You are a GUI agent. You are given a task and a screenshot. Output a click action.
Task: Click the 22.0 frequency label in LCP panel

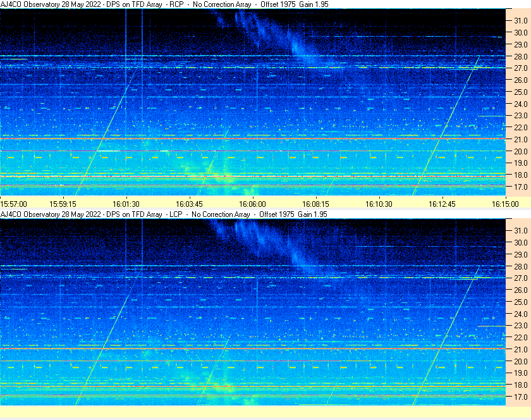[x=520, y=338]
